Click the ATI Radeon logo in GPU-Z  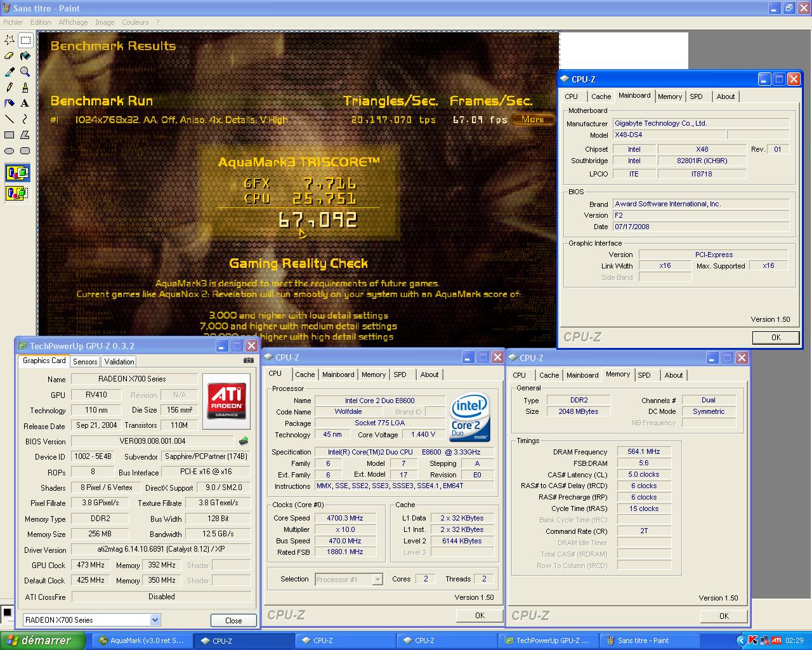[x=226, y=401]
